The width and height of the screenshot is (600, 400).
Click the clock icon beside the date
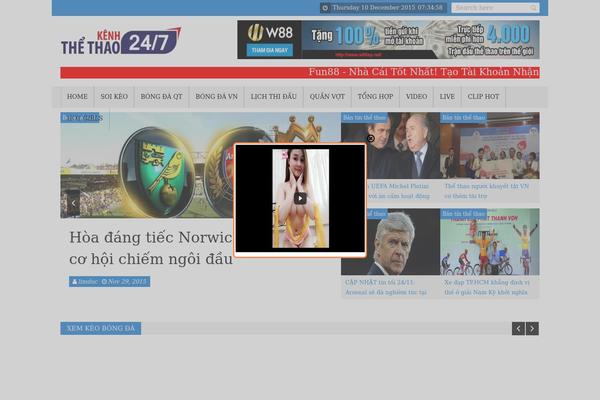(325, 8)
